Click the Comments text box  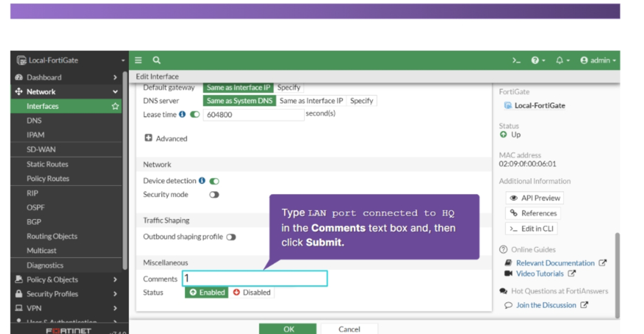pos(254,279)
